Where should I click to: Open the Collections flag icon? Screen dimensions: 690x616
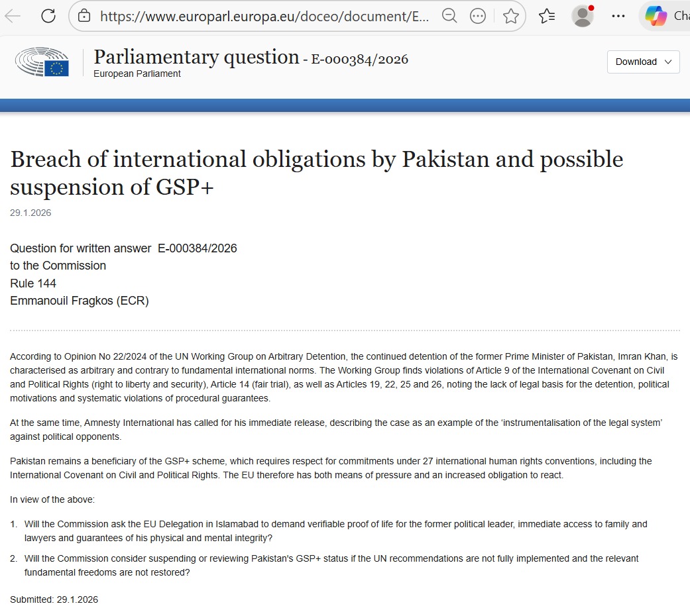[546, 16]
